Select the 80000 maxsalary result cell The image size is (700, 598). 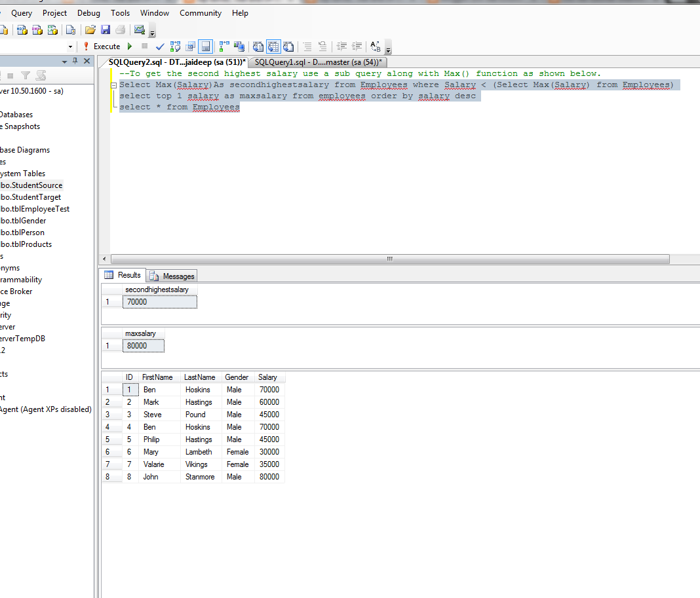(144, 346)
